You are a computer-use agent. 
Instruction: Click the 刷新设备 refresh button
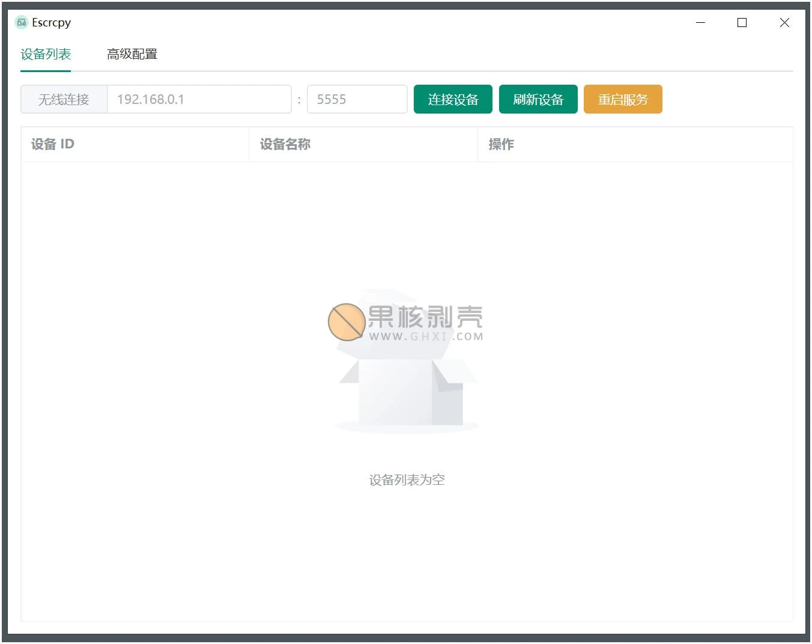[x=538, y=99]
